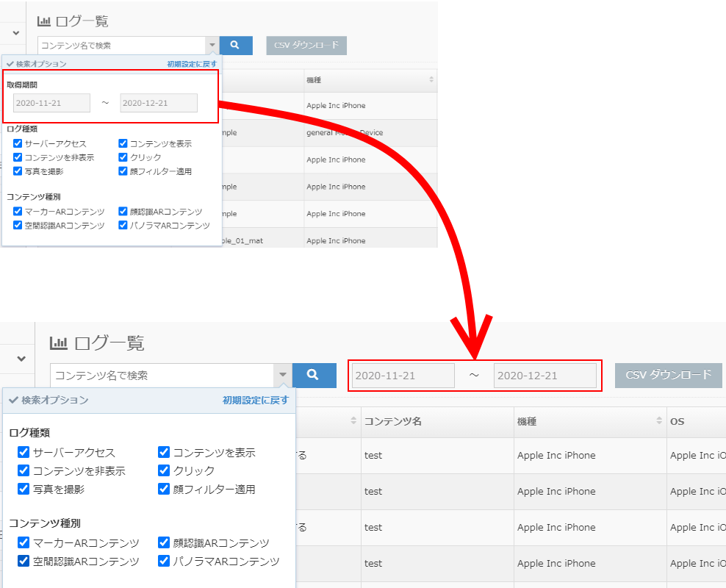The image size is (726, 588).
Task: Toggle コンテンツを表示 checkbox in lower panel
Action: pos(163,452)
